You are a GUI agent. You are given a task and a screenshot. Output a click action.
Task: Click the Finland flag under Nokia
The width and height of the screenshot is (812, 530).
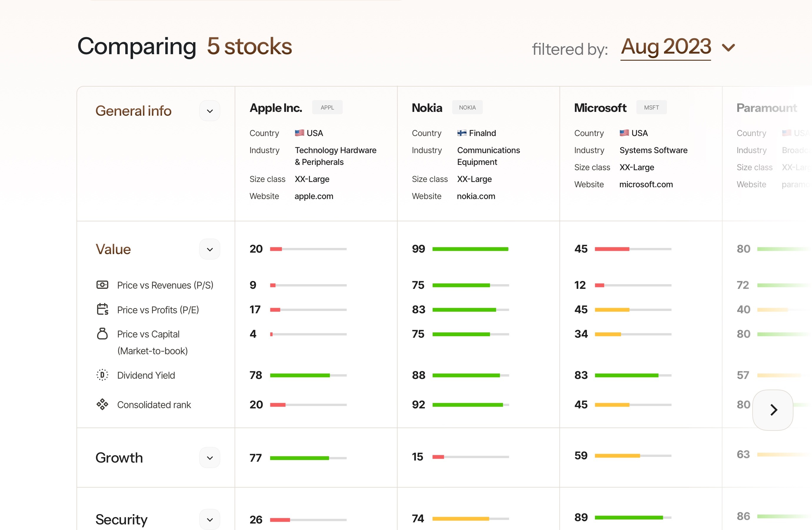pyautogui.click(x=462, y=133)
